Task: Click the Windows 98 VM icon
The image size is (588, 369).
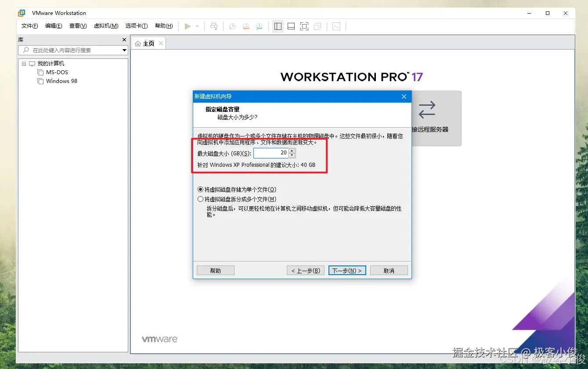Action: (x=40, y=81)
